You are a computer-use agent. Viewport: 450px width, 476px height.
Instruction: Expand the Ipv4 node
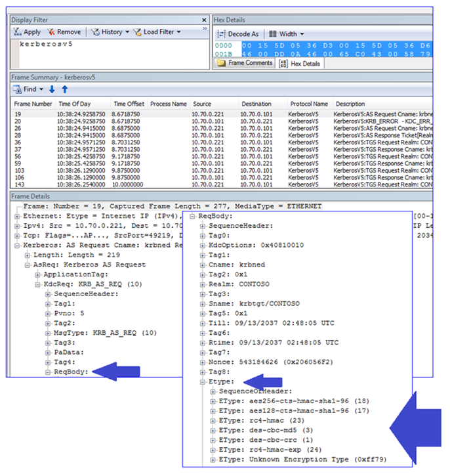[x=17, y=226]
